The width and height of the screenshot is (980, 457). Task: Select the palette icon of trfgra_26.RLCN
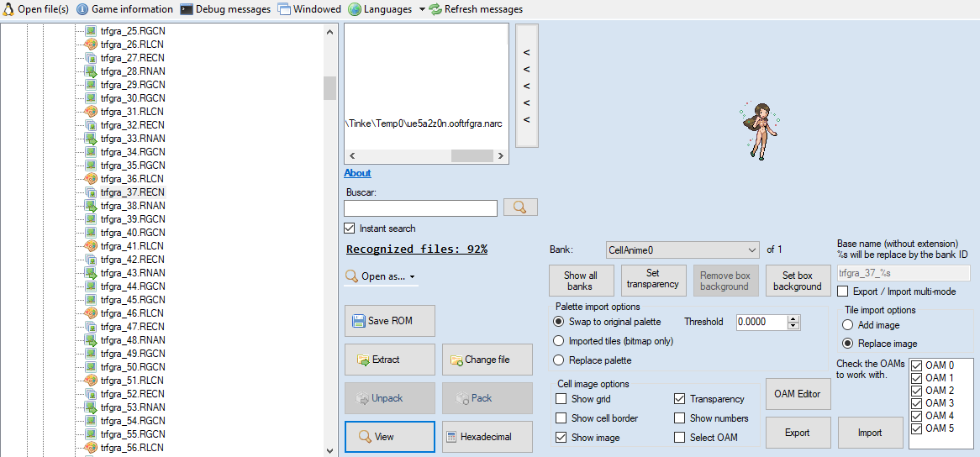(91, 45)
